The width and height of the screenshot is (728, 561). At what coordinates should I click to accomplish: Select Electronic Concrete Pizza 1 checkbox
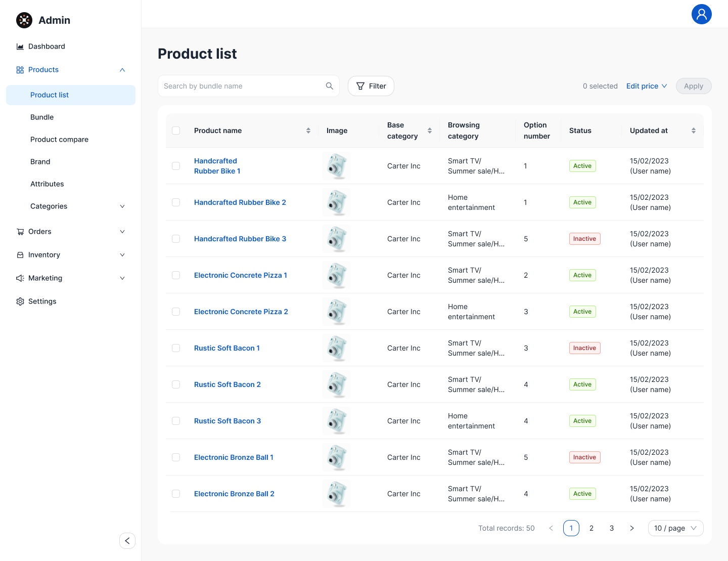176,275
